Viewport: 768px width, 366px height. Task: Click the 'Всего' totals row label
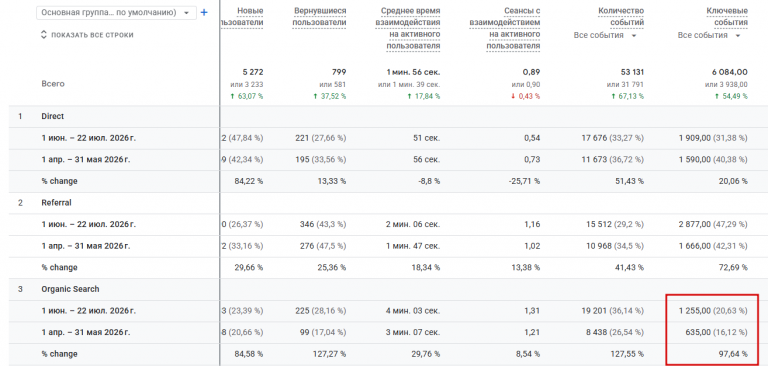point(53,84)
